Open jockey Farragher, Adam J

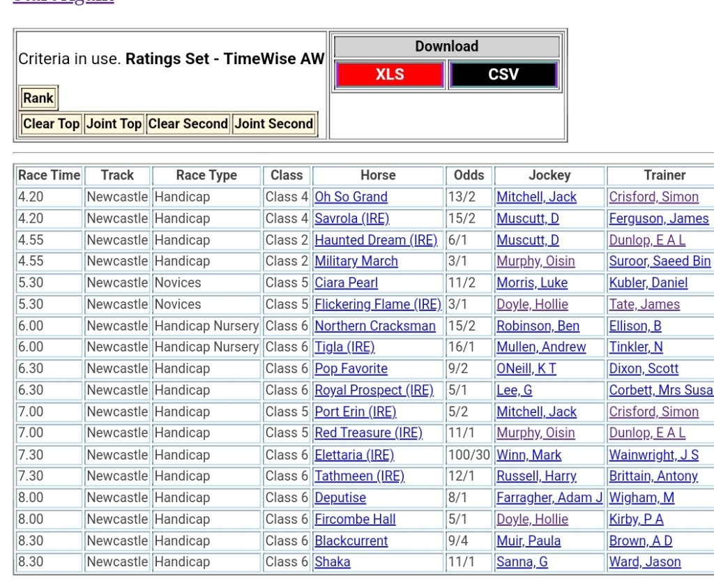[x=549, y=498]
